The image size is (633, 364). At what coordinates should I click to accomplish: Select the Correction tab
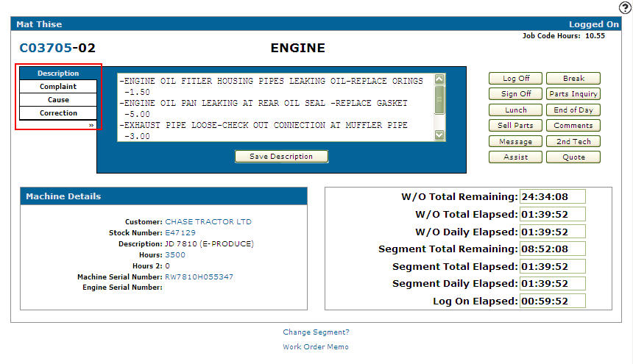click(58, 113)
